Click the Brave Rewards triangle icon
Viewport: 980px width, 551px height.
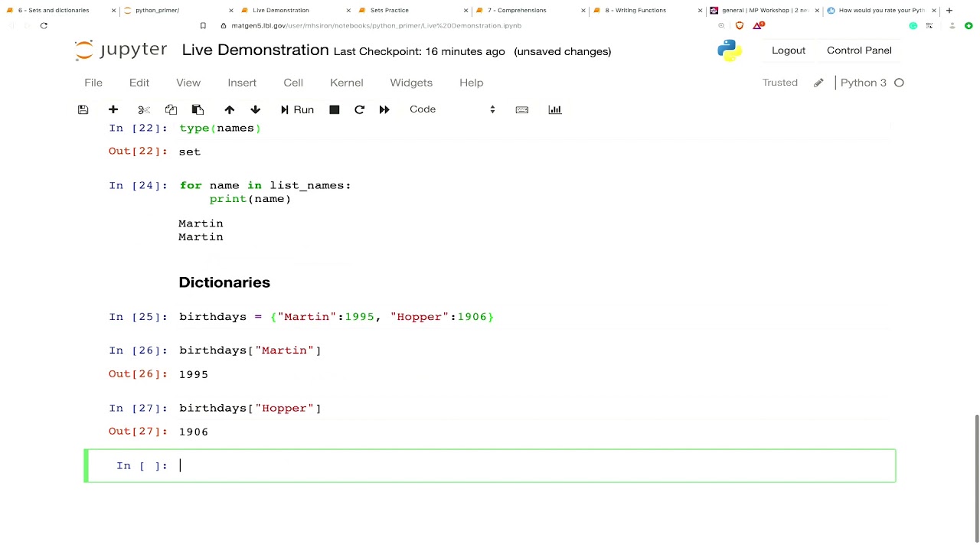(x=758, y=25)
